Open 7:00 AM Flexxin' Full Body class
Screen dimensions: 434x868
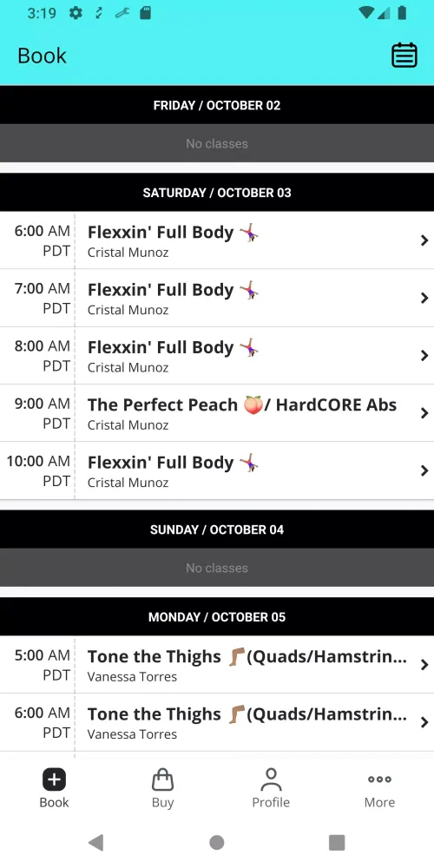217,298
